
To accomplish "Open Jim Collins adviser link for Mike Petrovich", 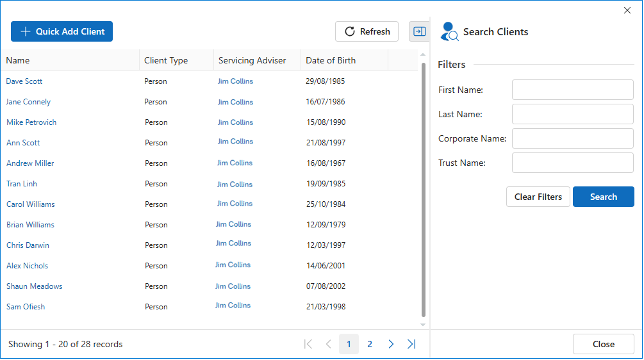I will (235, 122).
